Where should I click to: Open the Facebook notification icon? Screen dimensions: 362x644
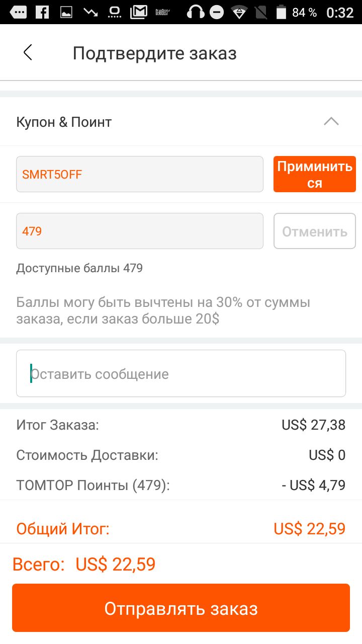[42, 12]
